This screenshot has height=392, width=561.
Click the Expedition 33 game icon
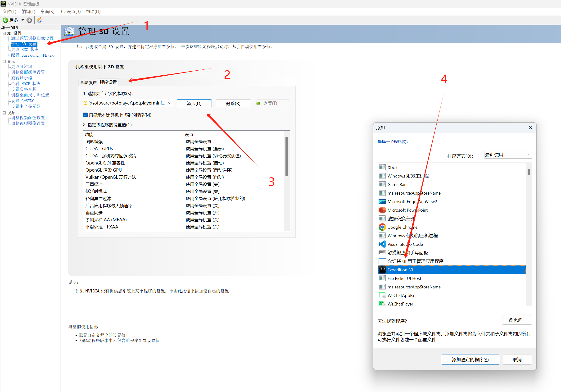click(x=382, y=270)
